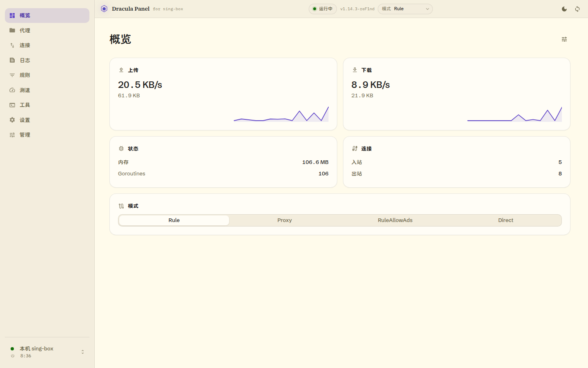588x368 pixels.
Task: Click the chip icon beside 状态
Action: click(121, 148)
